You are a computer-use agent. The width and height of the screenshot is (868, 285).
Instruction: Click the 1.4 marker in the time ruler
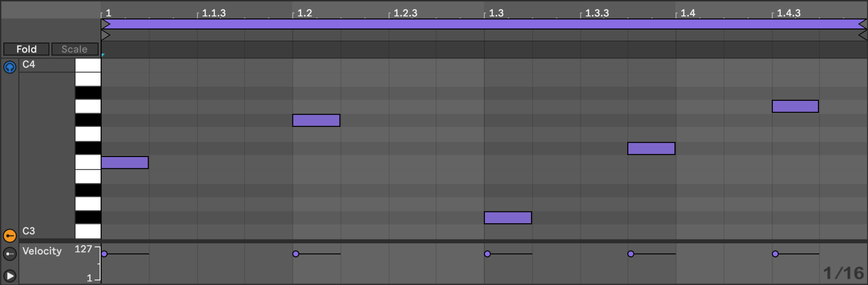pos(687,13)
